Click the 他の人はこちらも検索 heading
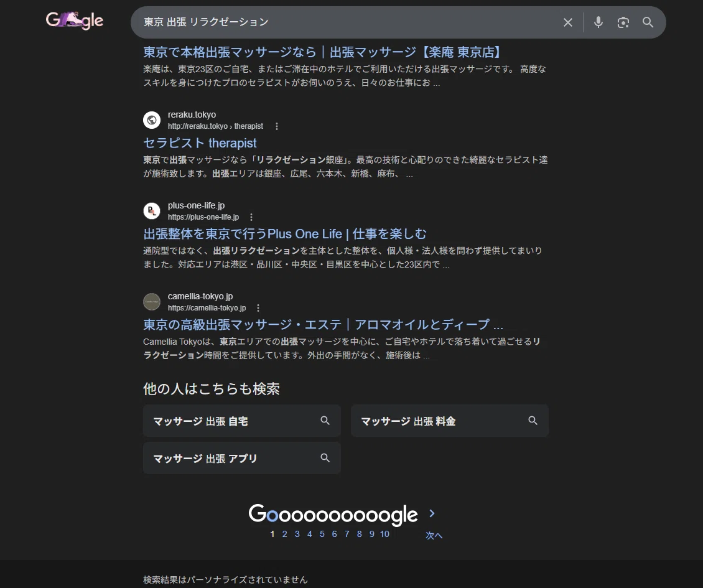The height and width of the screenshot is (588, 703). [211, 389]
